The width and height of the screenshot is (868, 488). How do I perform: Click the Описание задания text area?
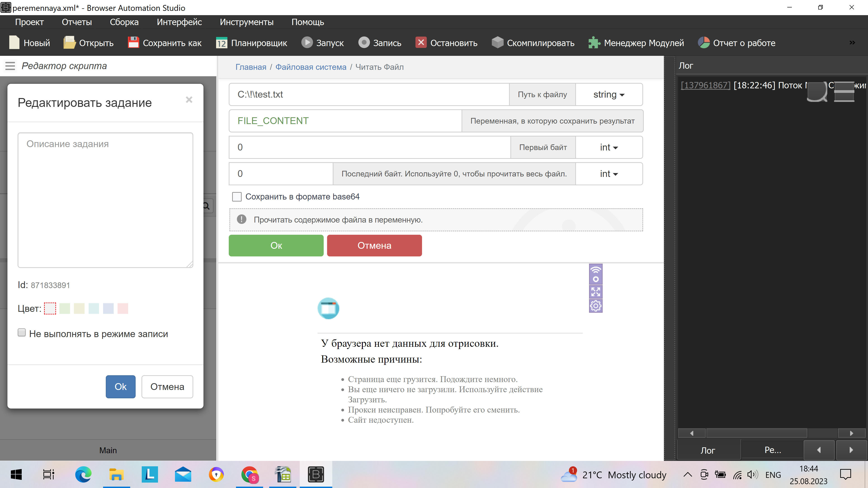(x=105, y=200)
